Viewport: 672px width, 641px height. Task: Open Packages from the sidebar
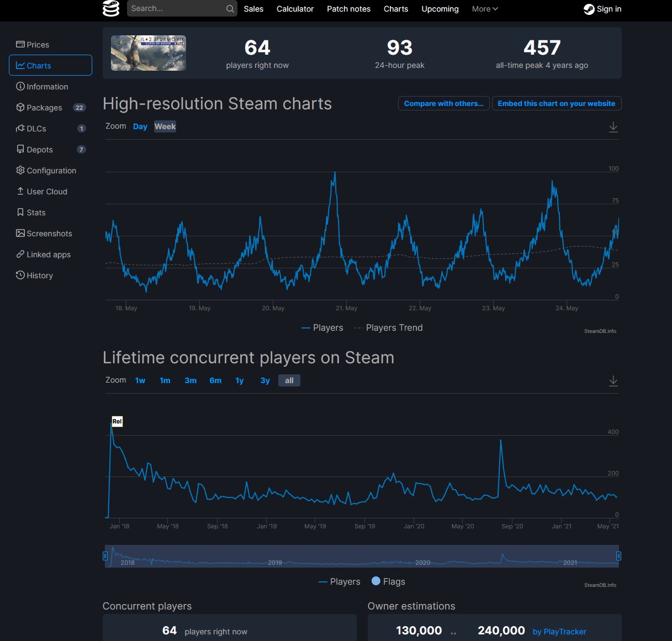(x=44, y=108)
